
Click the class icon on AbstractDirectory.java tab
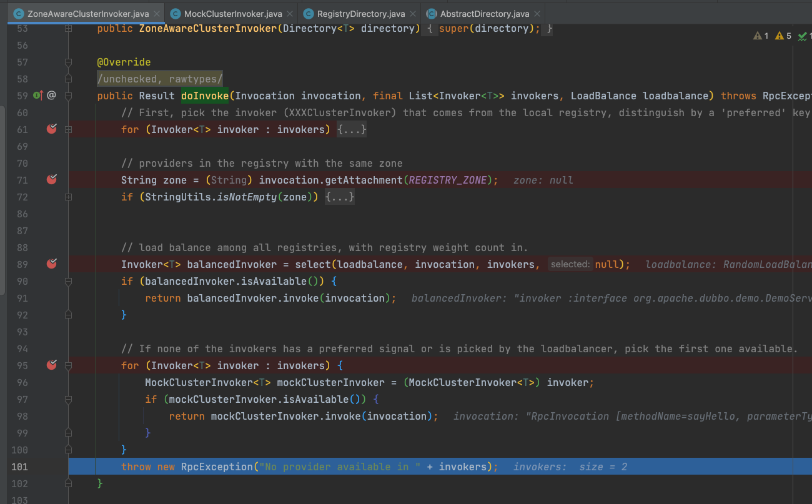(432, 14)
